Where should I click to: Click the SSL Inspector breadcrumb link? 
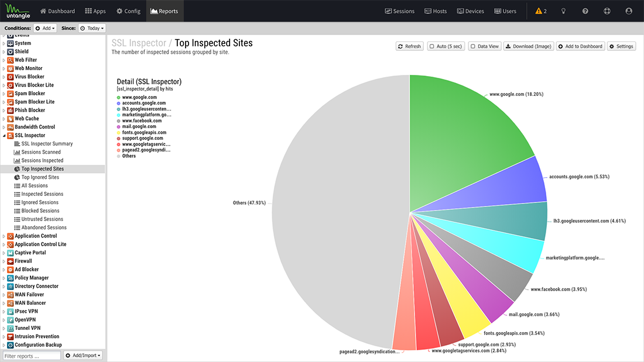click(139, 43)
